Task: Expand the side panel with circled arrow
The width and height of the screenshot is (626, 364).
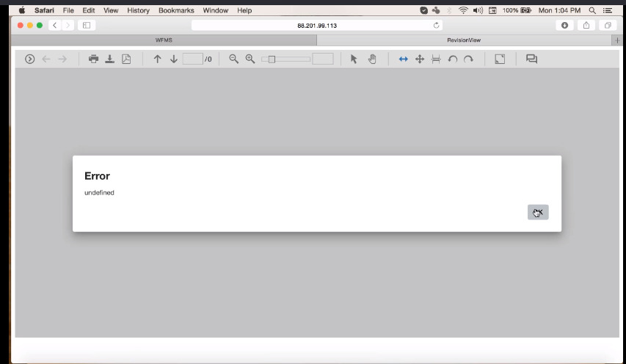Action: pyautogui.click(x=30, y=59)
